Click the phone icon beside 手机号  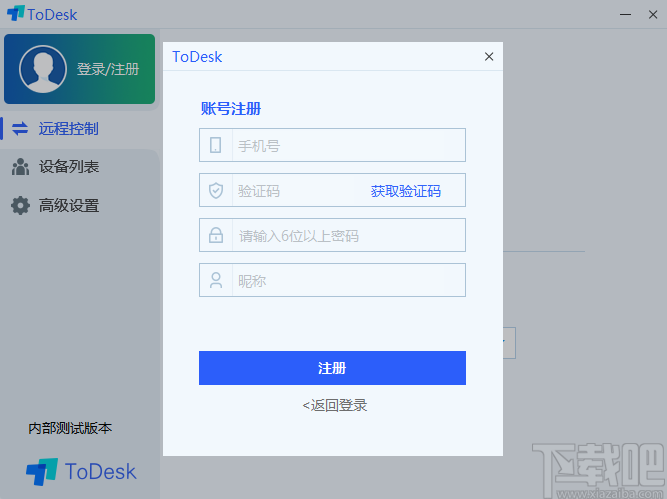click(216, 145)
